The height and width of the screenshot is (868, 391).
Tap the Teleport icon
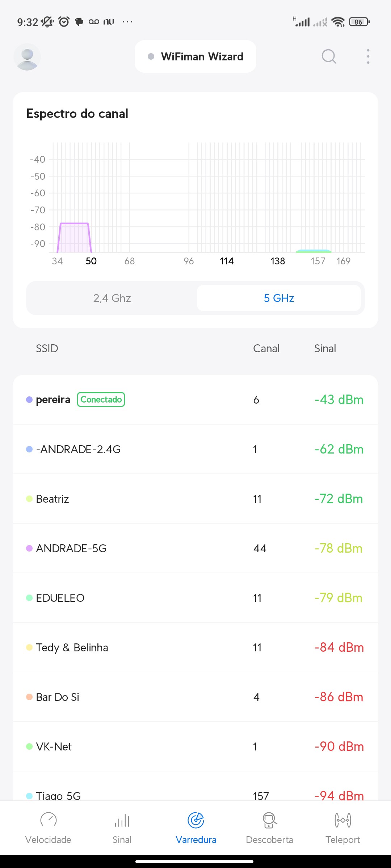pyautogui.click(x=342, y=820)
